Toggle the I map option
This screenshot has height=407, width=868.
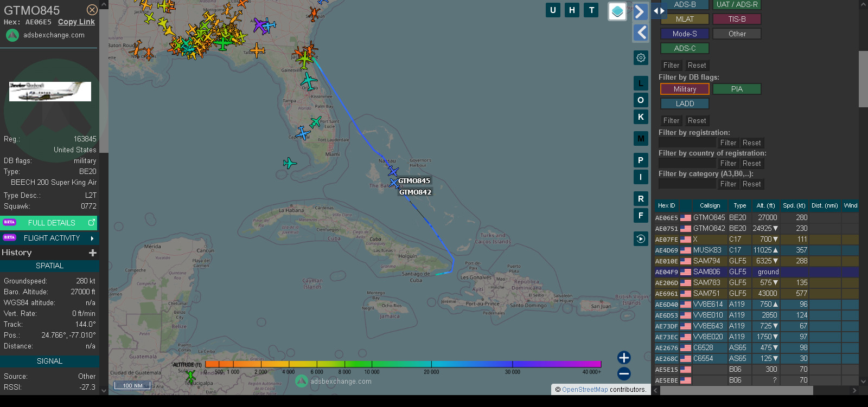[x=641, y=177]
